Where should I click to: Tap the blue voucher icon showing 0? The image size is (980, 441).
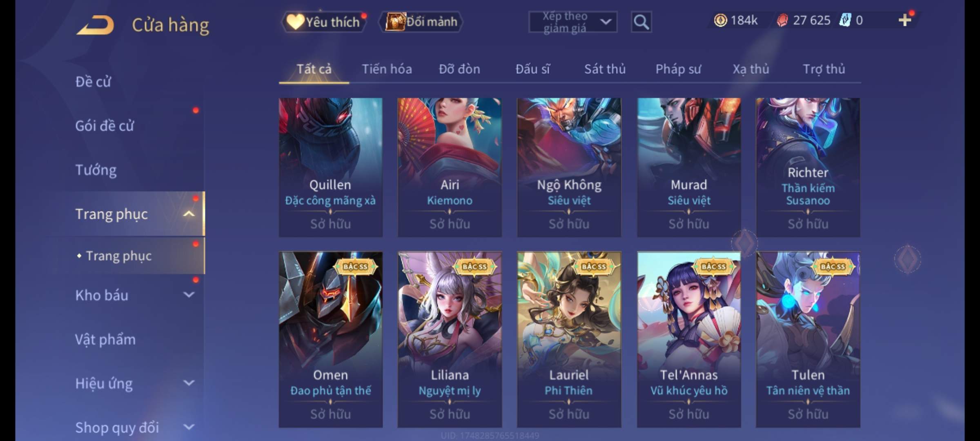point(844,20)
